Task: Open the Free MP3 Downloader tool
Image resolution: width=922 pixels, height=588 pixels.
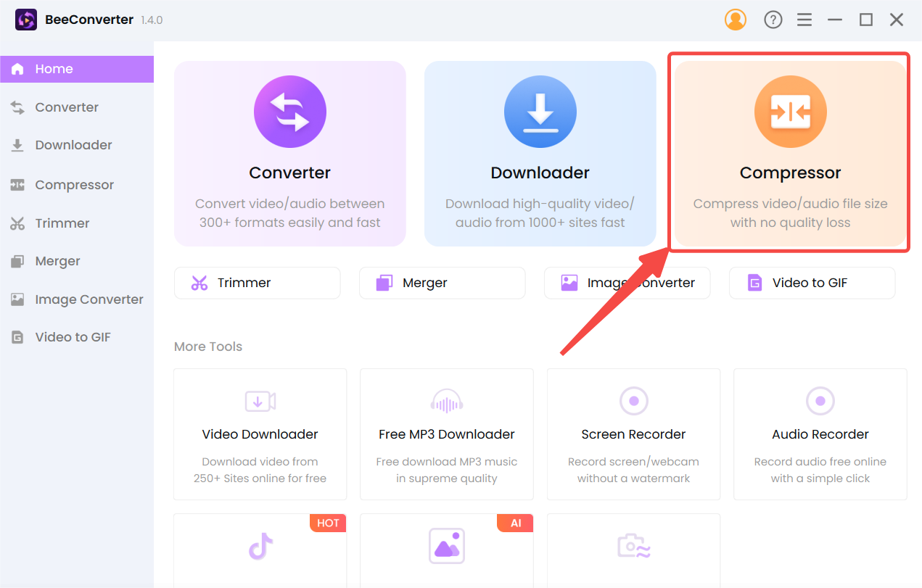Action: coord(447,434)
